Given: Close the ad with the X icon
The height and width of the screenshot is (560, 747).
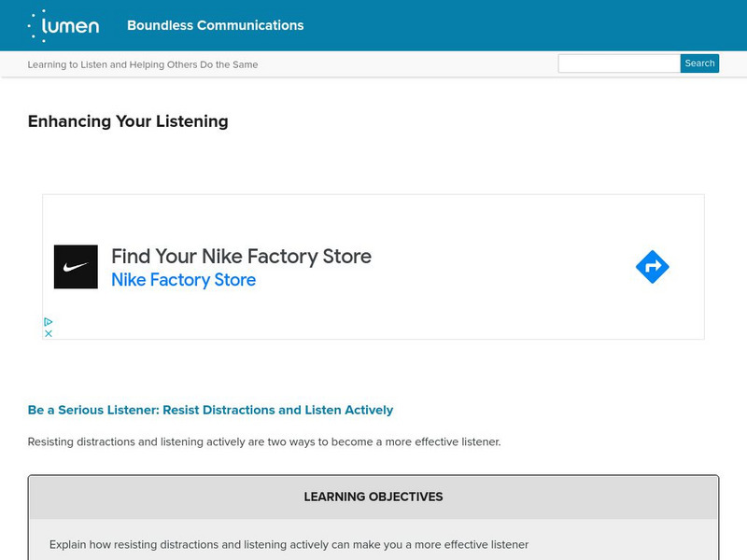Looking at the screenshot, I should coord(49,333).
